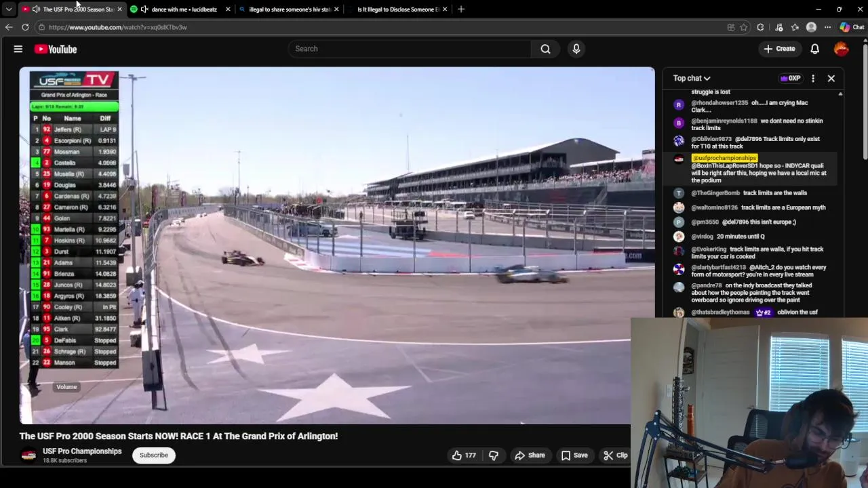Dislike the video with thumbs down

pyautogui.click(x=494, y=455)
